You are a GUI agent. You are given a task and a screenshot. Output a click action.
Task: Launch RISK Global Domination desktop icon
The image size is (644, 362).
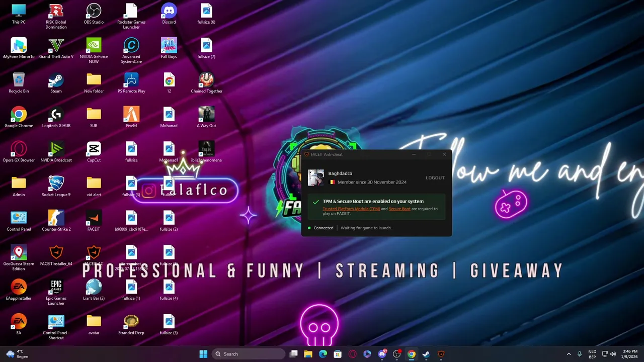coord(56,16)
